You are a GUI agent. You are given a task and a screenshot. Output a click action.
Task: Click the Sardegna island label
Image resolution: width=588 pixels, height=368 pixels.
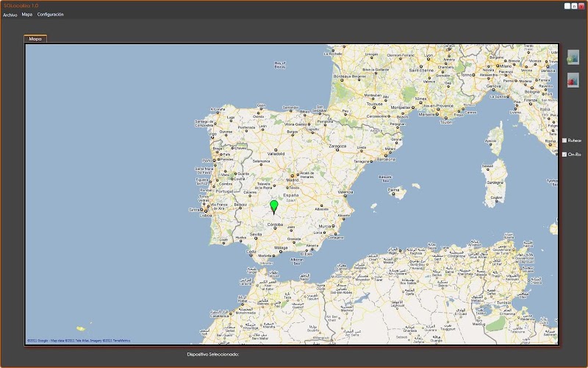tap(495, 183)
